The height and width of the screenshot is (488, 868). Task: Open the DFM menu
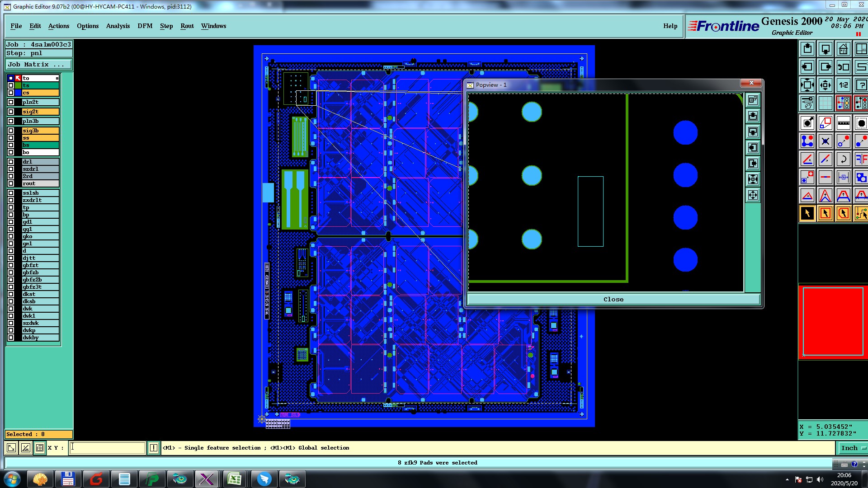145,26
